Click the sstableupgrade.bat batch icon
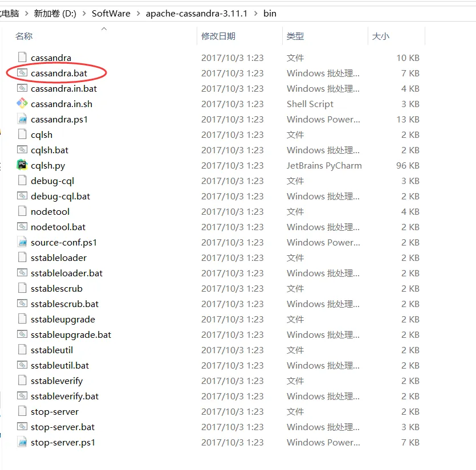Screen dimensions: 476x470 coord(22,334)
